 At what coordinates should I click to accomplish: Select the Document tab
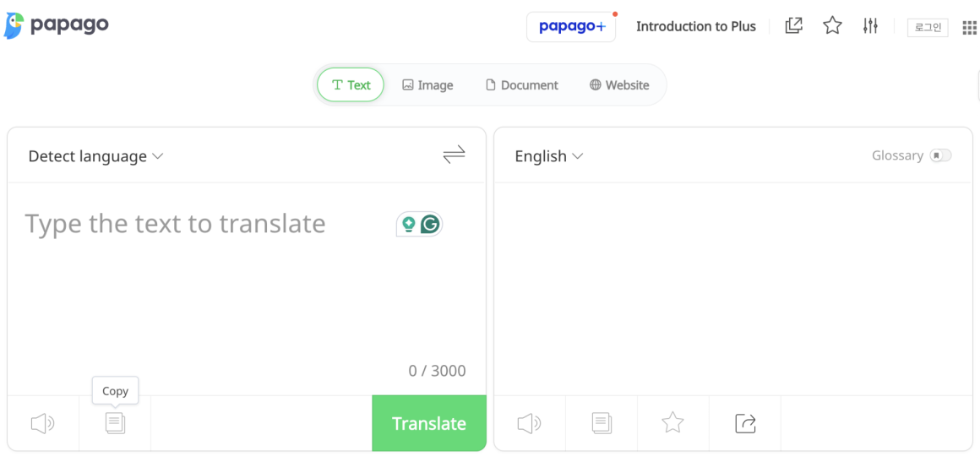tap(521, 85)
